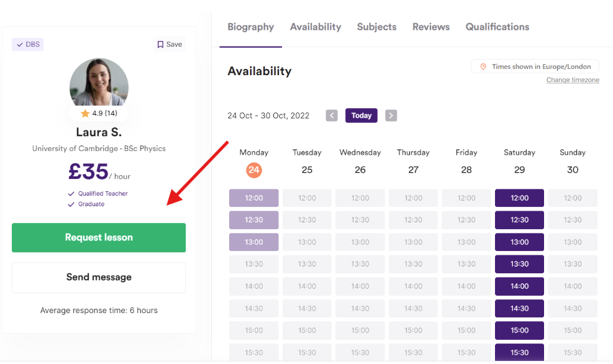Click Laura S. profile photo
Viewport: 613px width, 364px height.
(99, 83)
